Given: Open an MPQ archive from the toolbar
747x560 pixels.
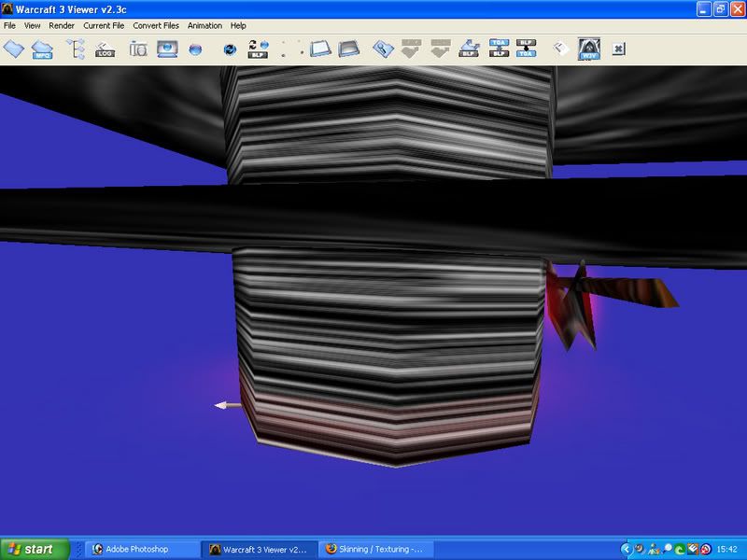Looking at the screenshot, I should coord(42,49).
